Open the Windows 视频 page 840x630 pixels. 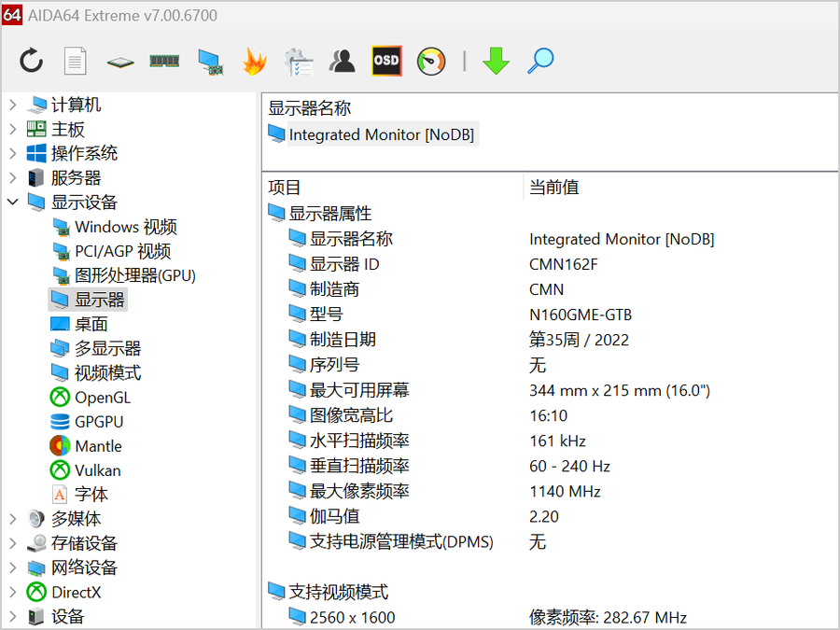tap(126, 227)
